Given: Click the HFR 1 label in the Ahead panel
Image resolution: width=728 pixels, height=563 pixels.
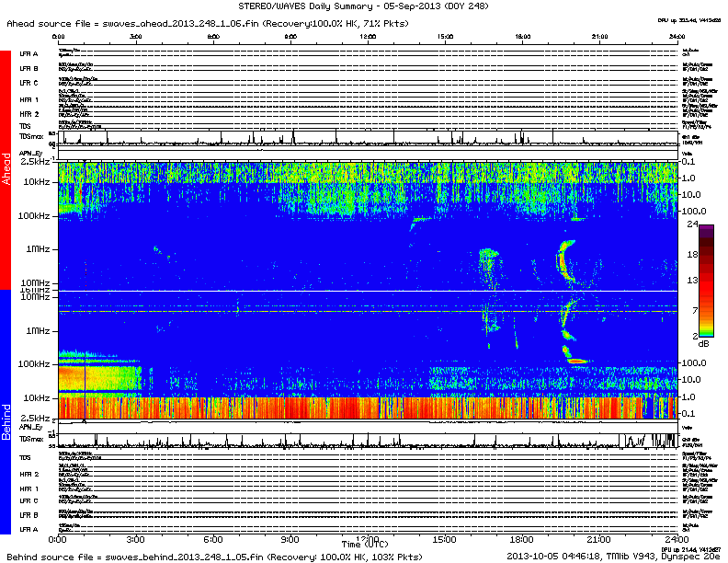Looking at the screenshot, I should coord(29,99).
